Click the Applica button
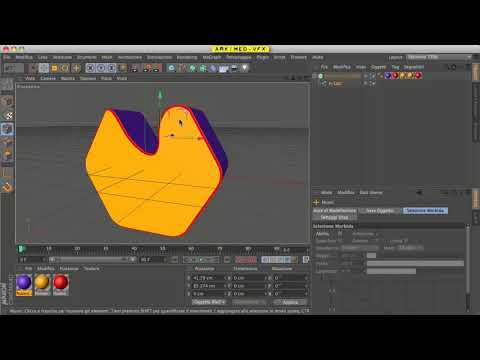This screenshot has width=480, height=360. click(289, 302)
